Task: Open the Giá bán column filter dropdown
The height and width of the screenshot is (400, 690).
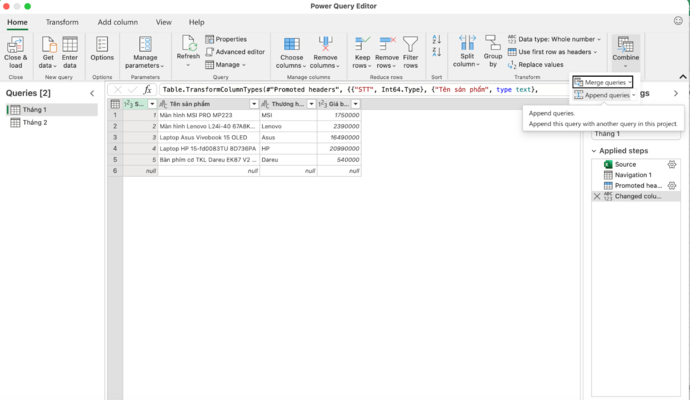Action: tap(355, 104)
